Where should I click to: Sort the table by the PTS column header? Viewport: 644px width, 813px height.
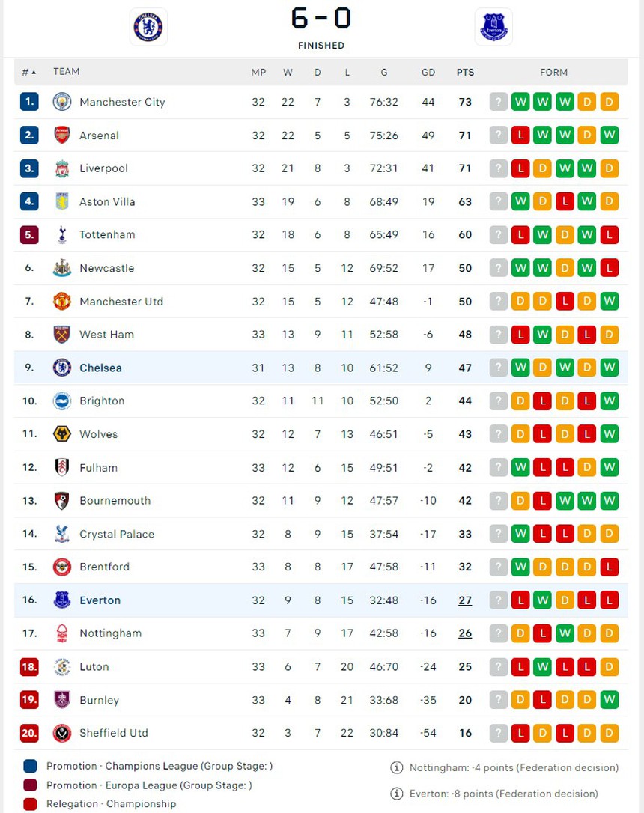465,72
